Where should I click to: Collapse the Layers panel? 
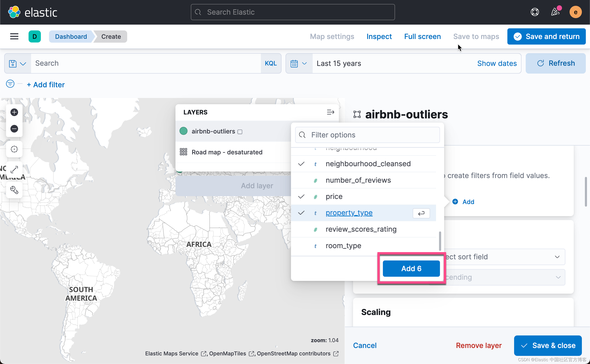tap(331, 112)
